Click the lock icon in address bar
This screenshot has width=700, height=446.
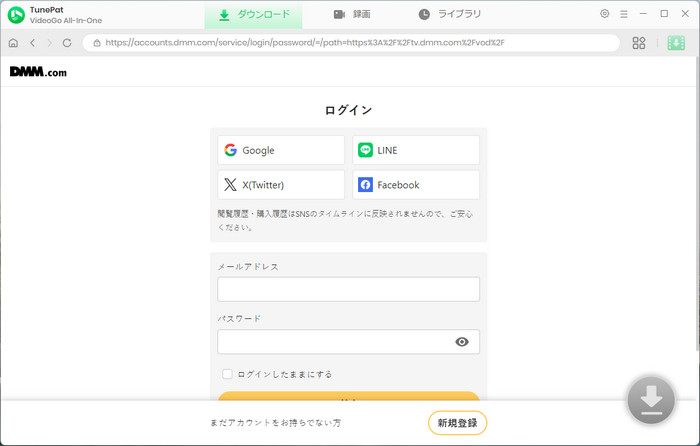(97, 43)
